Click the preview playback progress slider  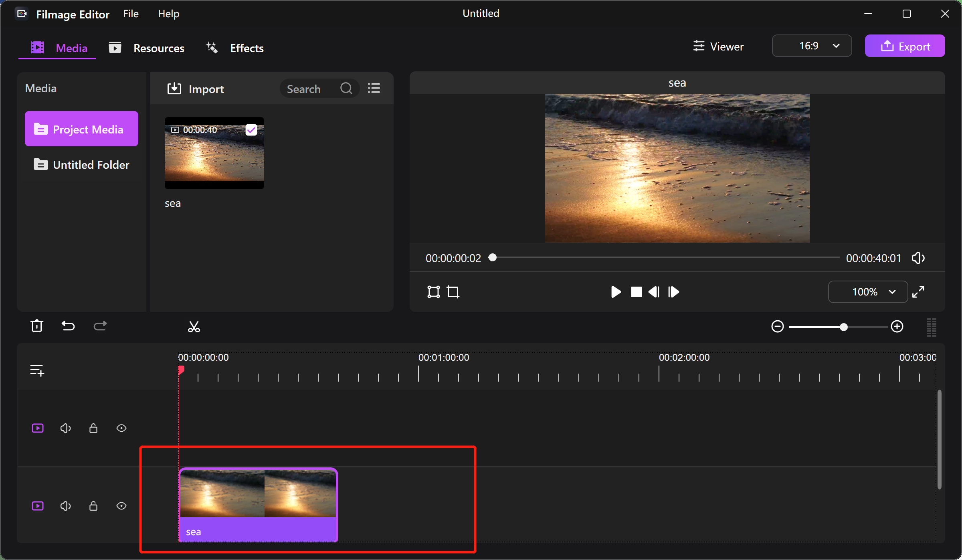[663, 257]
